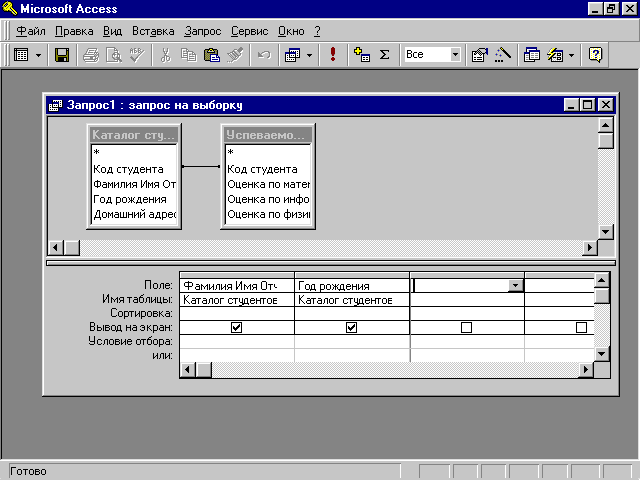Select Оценка по мате field in Успеваемость

coord(268,184)
